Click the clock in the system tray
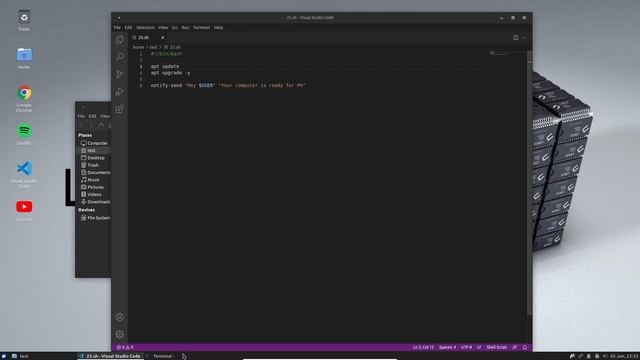 pos(624,356)
